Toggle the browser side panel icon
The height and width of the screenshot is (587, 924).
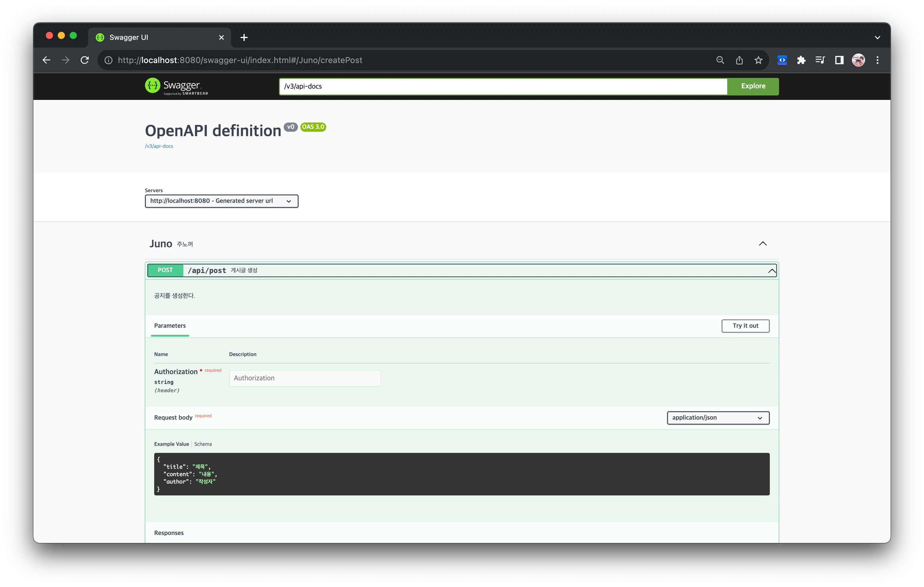click(x=839, y=60)
